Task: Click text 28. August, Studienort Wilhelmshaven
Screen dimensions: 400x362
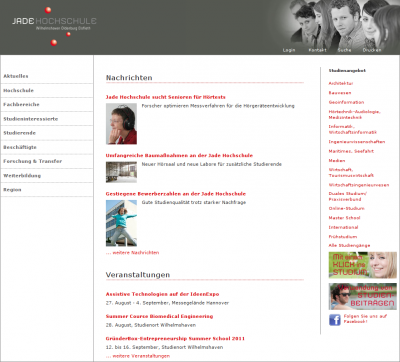Action: pyautogui.click(x=151, y=325)
